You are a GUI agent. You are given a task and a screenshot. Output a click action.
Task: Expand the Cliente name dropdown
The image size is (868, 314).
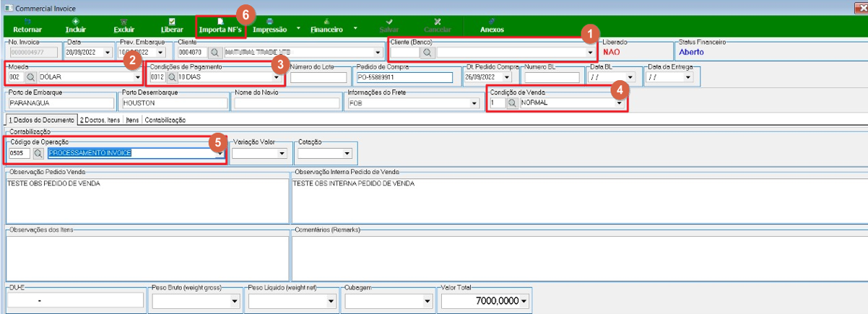[378, 53]
